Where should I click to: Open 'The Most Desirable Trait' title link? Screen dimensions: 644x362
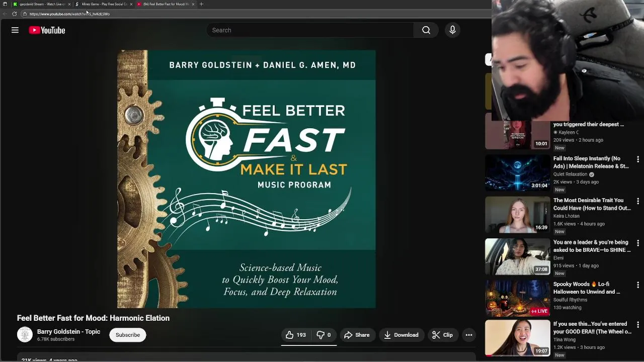[x=592, y=204]
